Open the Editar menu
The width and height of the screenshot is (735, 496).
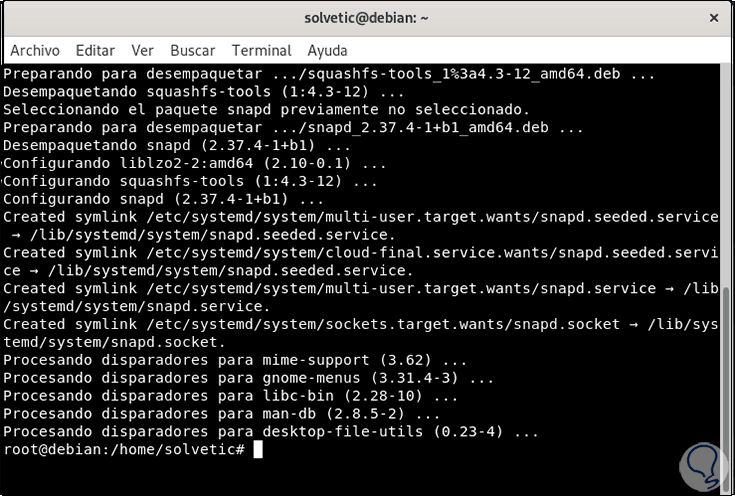95,50
